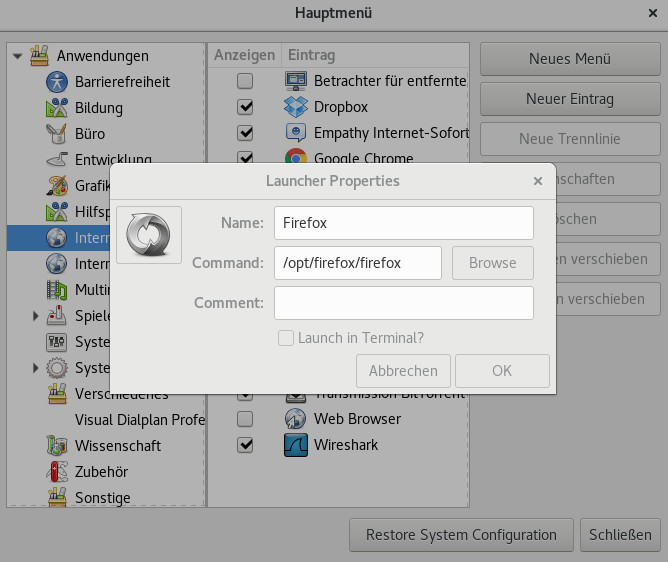Select the Dropbox icon in entry list
The width and height of the screenshot is (668, 562).
click(x=296, y=106)
